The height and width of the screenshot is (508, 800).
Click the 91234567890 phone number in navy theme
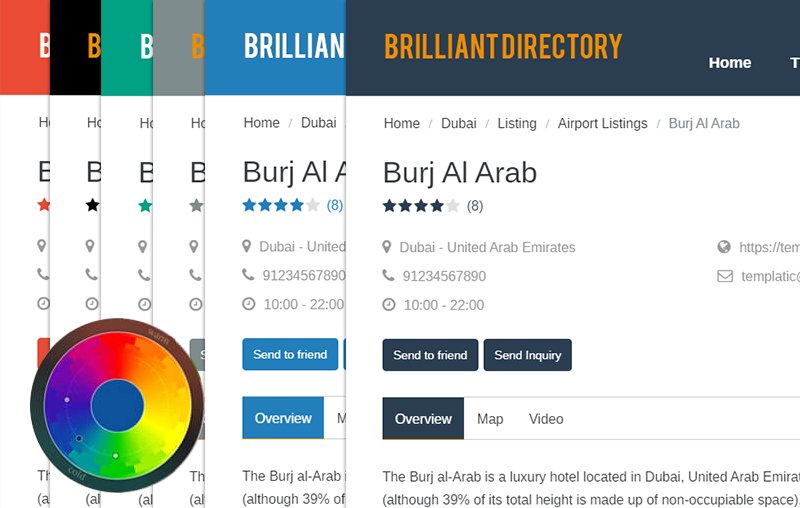click(x=444, y=276)
